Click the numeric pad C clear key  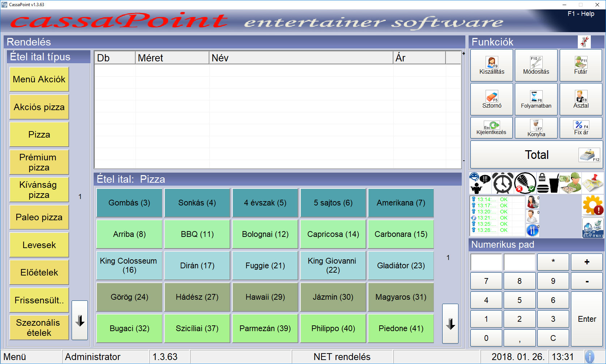coord(553,338)
